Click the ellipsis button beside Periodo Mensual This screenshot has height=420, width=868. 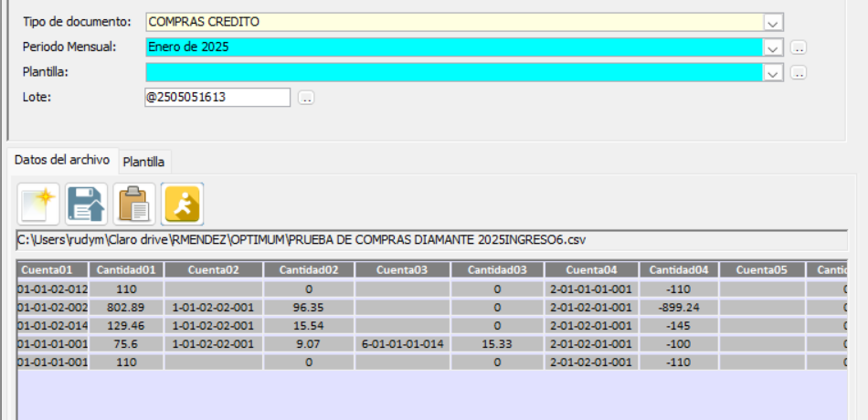coord(799,47)
